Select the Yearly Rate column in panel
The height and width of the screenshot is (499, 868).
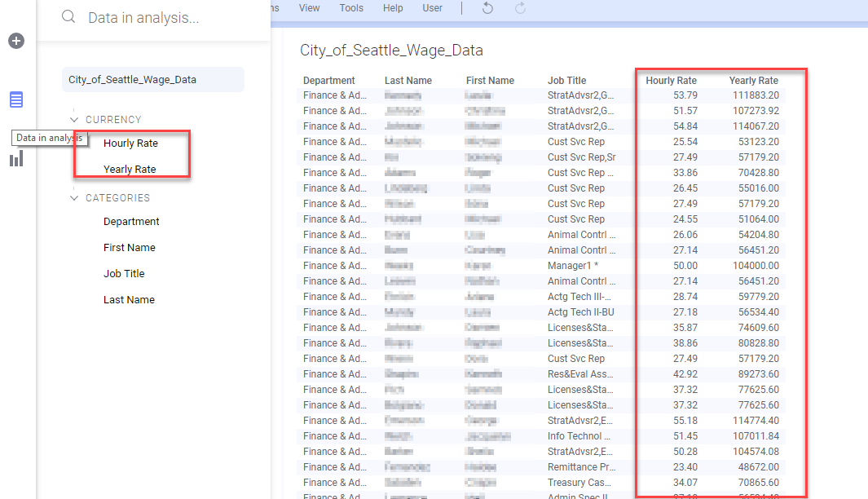130,170
